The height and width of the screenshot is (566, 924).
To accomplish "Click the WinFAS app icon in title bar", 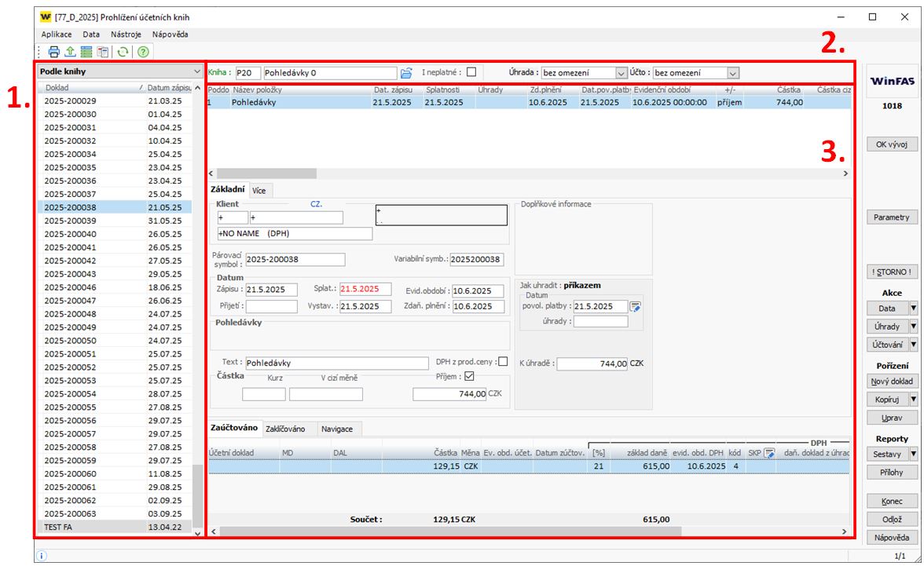I will click(x=46, y=17).
